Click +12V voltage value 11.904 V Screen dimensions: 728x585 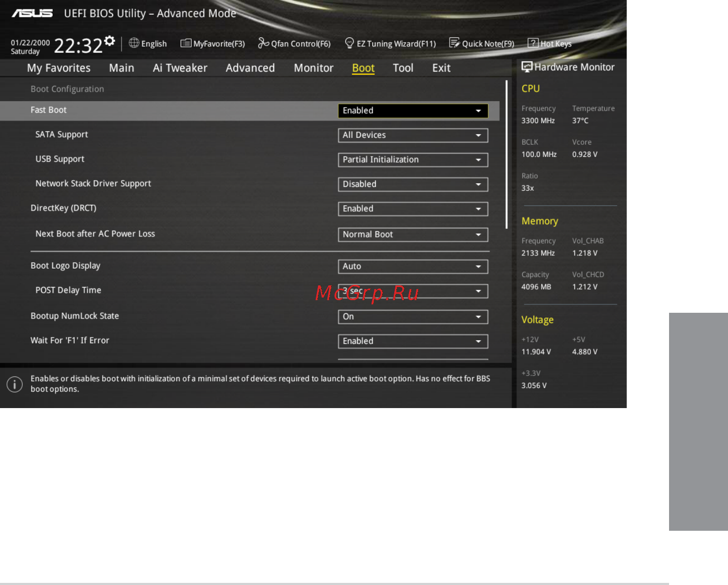(x=536, y=352)
